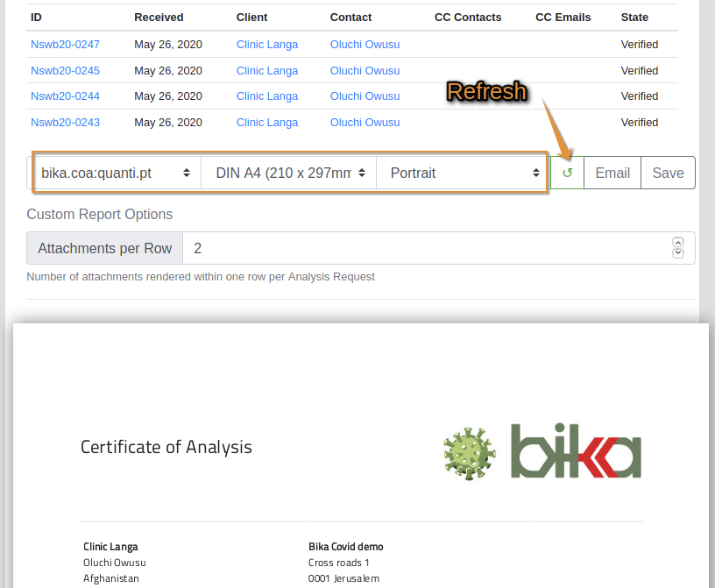
Task: Open Oluchi Owusu contact in last row
Action: pos(365,123)
